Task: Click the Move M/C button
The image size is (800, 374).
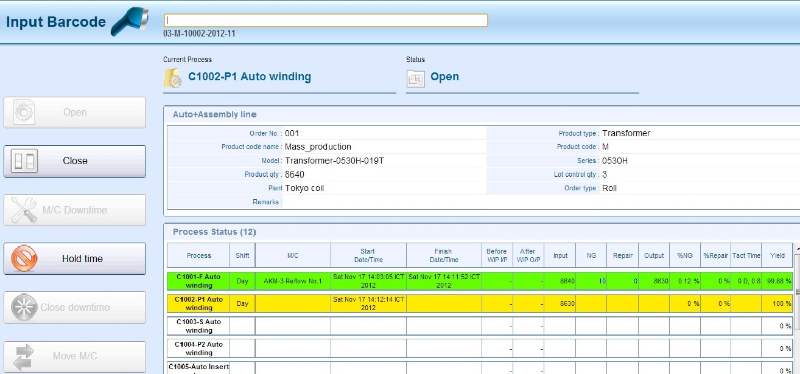Action: click(74, 356)
